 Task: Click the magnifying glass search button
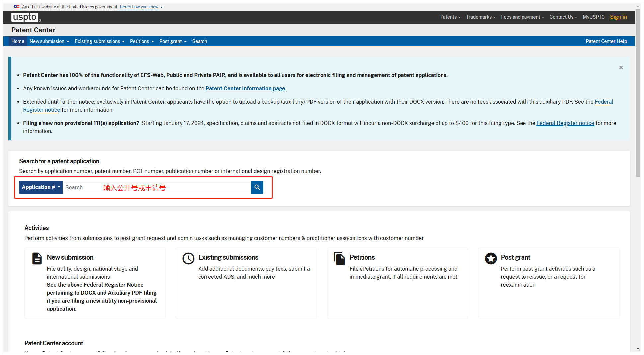(257, 187)
